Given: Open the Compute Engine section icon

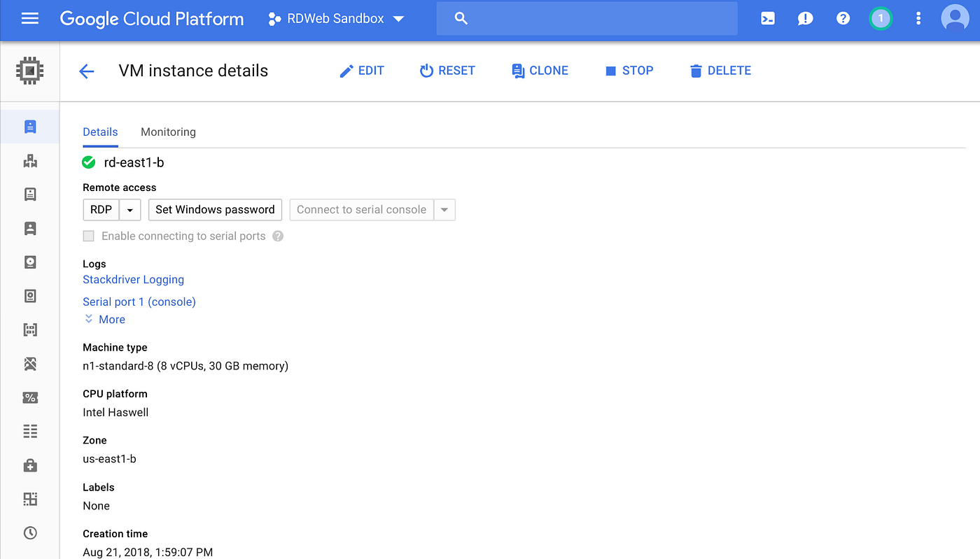Looking at the screenshot, I should [x=29, y=71].
